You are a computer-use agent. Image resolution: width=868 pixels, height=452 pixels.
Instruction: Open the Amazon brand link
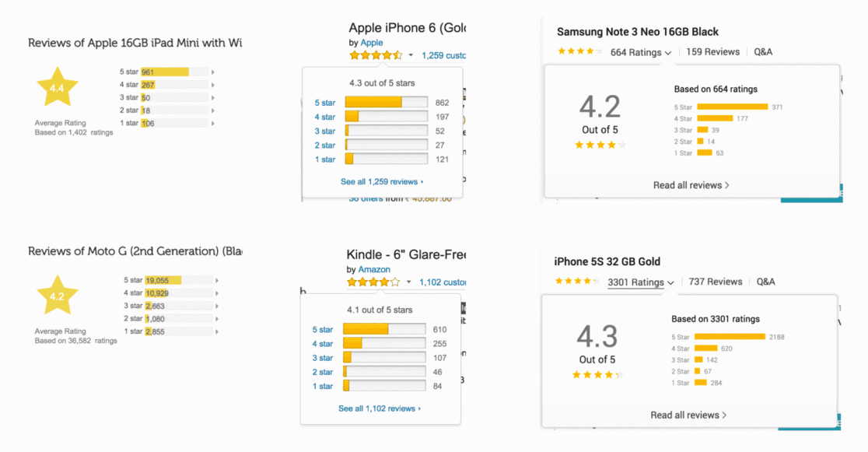click(x=374, y=269)
